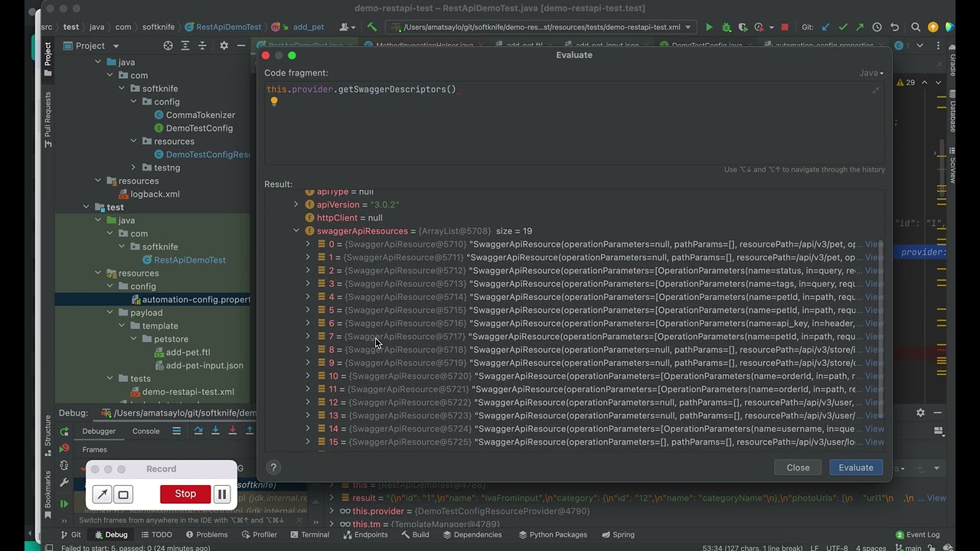The image size is (980, 551).
Task: Start debugging with the green bug icon
Action: pos(727,27)
